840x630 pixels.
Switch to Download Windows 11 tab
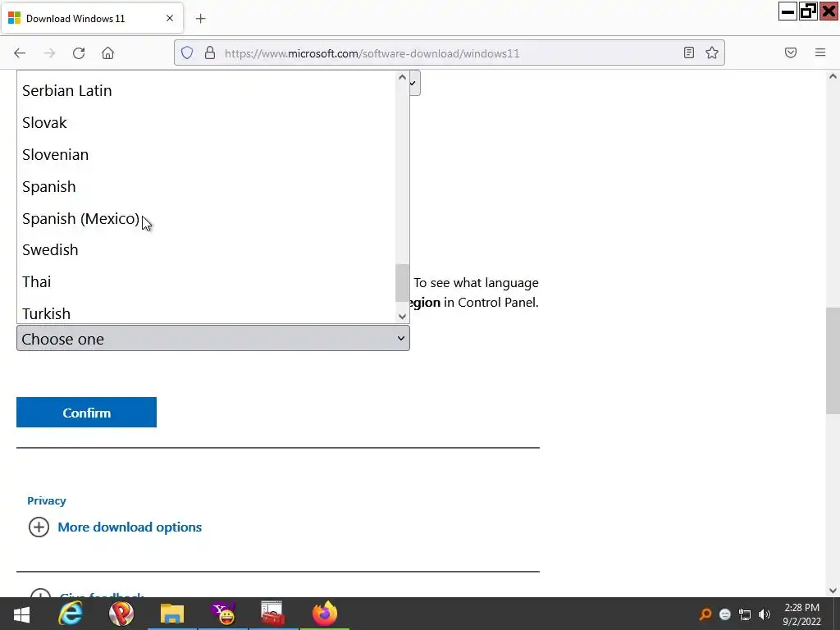pyautogui.click(x=93, y=19)
